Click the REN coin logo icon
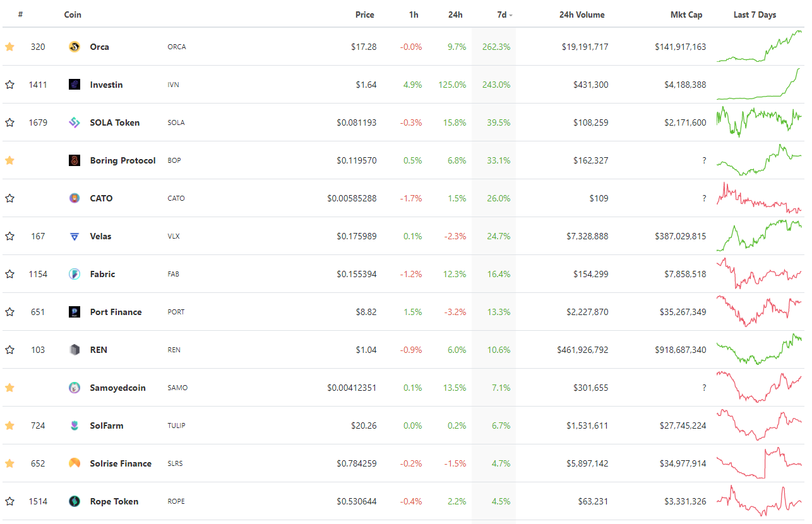 (x=75, y=350)
